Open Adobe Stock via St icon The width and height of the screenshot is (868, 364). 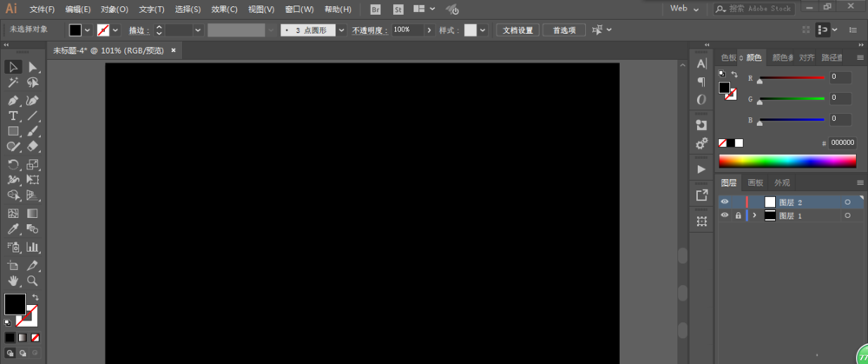398,10
